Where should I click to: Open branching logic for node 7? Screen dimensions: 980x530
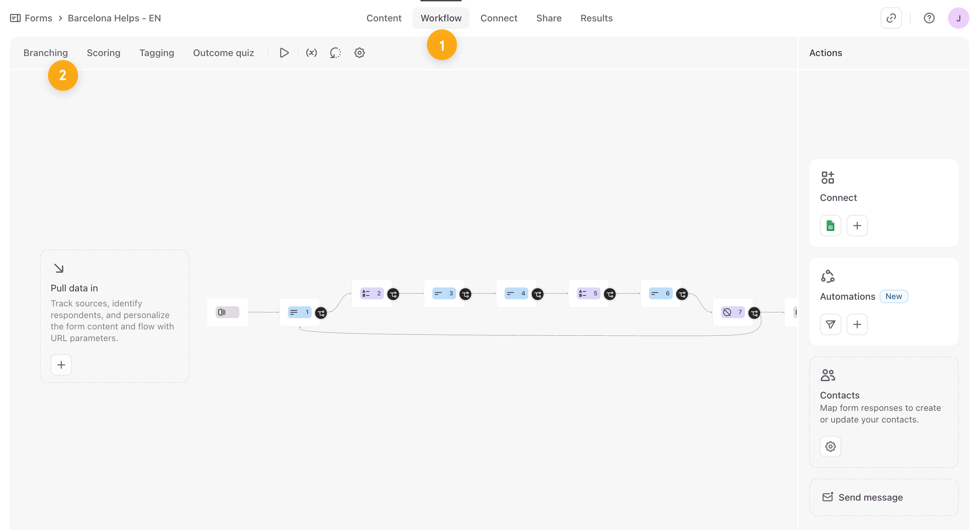754,313
